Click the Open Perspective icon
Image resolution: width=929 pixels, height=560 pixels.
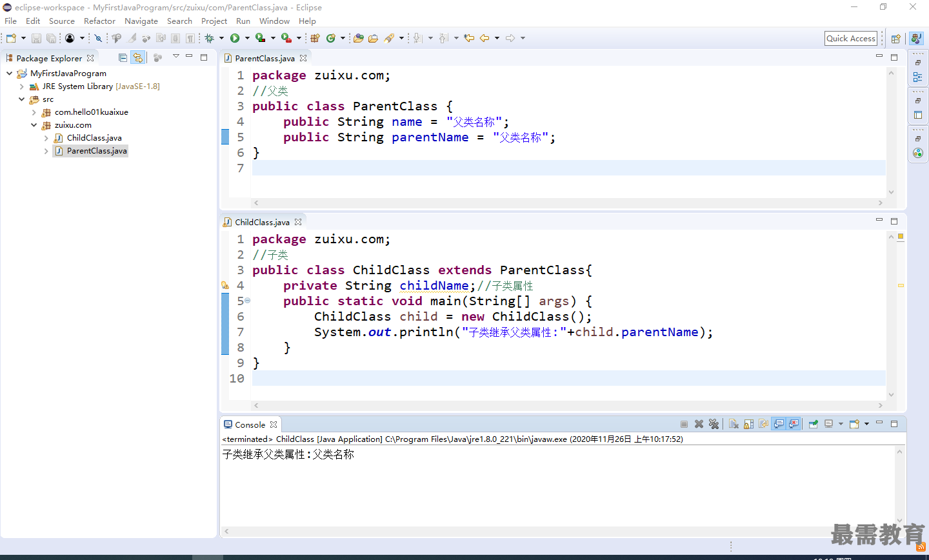click(895, 39)
